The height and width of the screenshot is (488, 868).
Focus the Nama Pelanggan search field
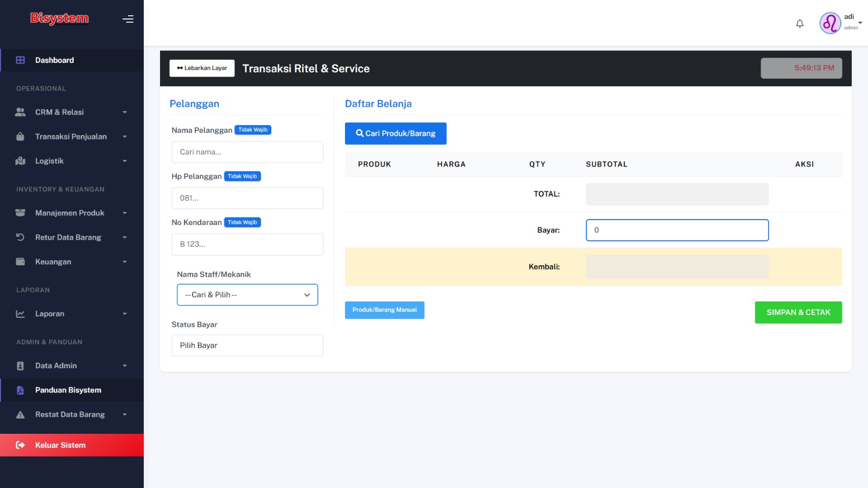[247, 152]
